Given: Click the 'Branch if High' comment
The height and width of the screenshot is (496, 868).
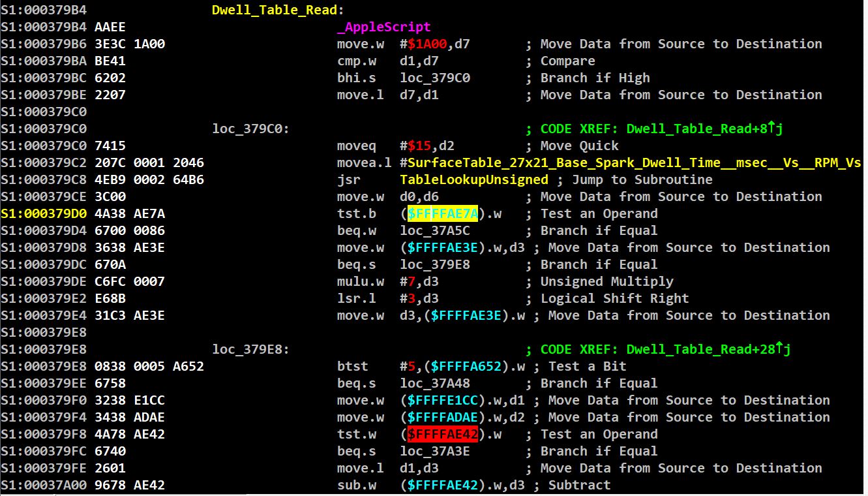Looking at the screenshot, I should [x=595, y=78].
